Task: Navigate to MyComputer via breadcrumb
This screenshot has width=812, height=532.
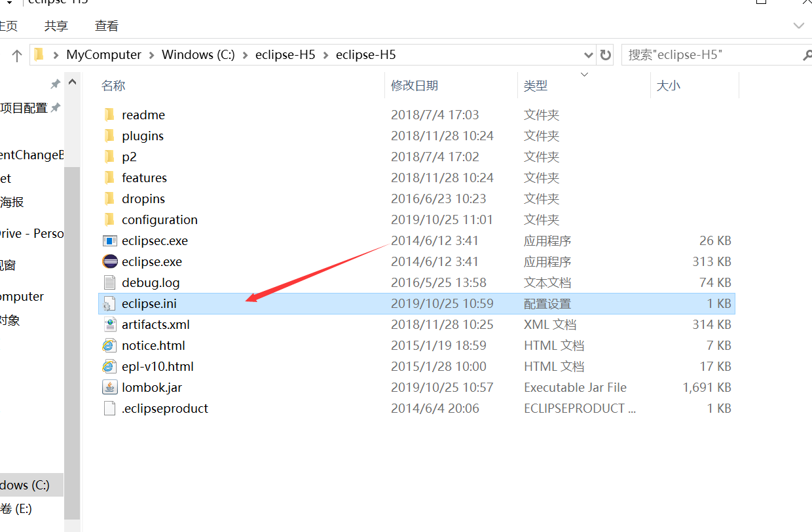Action: [103, 54]
